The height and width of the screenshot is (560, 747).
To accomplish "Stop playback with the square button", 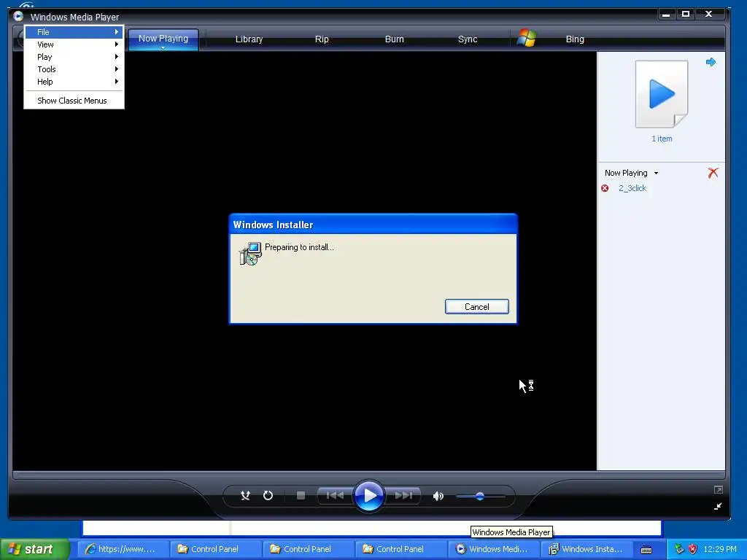I will pyautogui.click(x=301, y=496).
